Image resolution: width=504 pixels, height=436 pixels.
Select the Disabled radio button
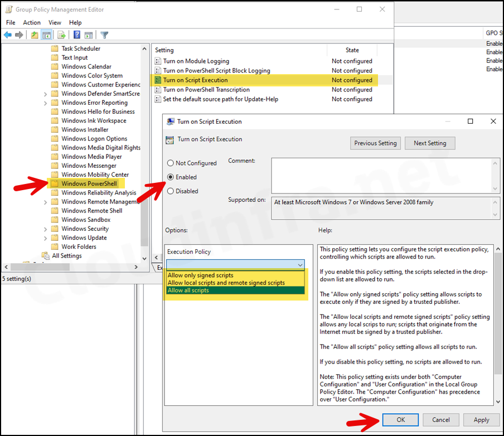[171, 191]
